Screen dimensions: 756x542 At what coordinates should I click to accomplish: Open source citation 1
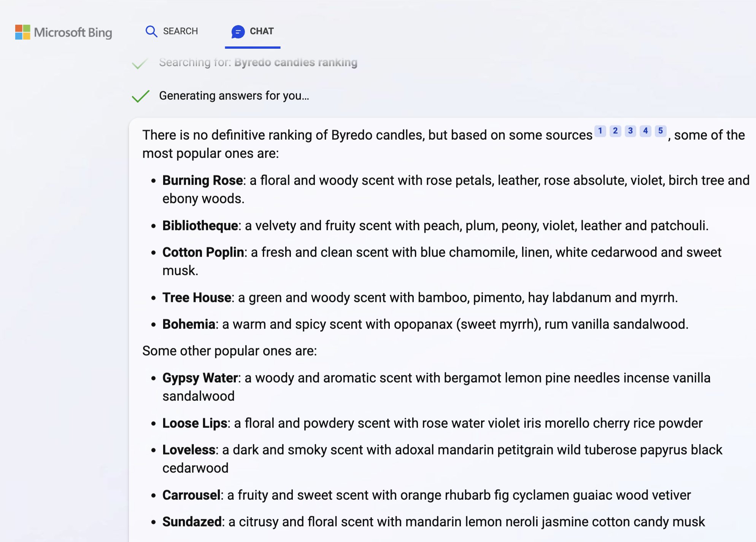[600, 131]
